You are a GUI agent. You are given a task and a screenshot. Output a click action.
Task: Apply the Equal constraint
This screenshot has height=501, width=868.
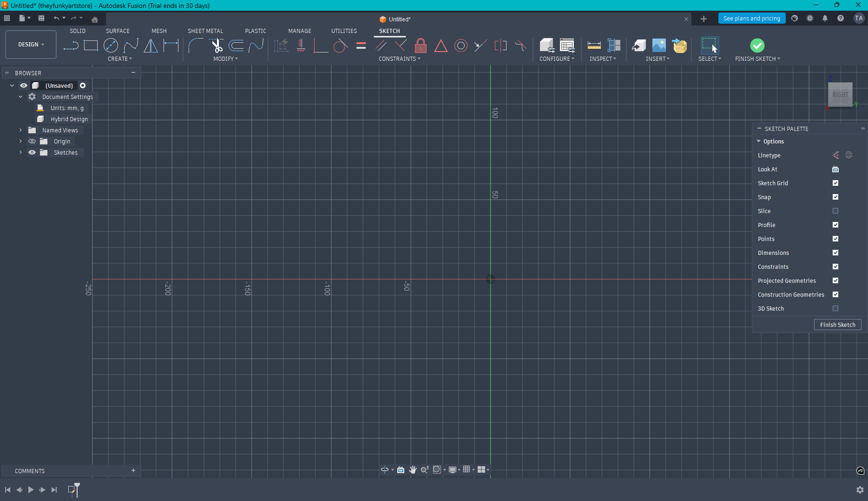click(x=361, y=46)
